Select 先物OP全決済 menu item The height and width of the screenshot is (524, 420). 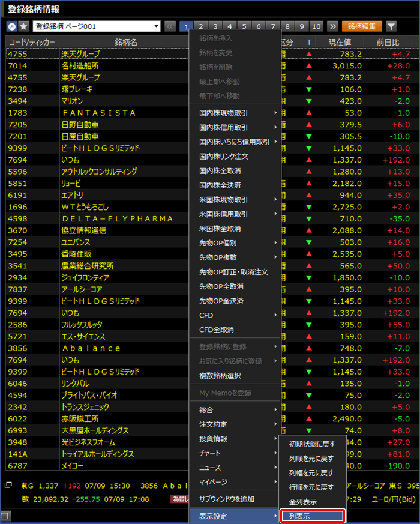click(235, 301)
